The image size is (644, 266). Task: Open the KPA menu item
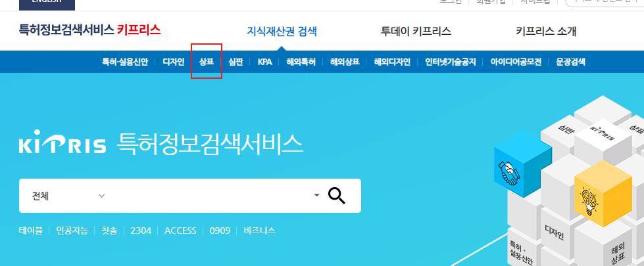(265, 62)
